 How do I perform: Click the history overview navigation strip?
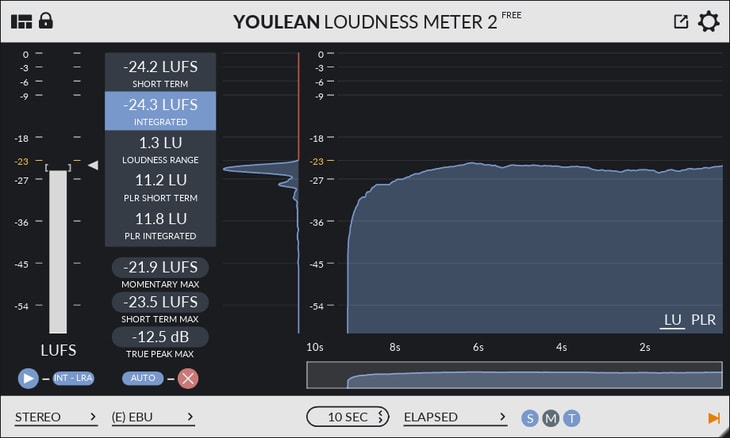click(x=514, y=375)
